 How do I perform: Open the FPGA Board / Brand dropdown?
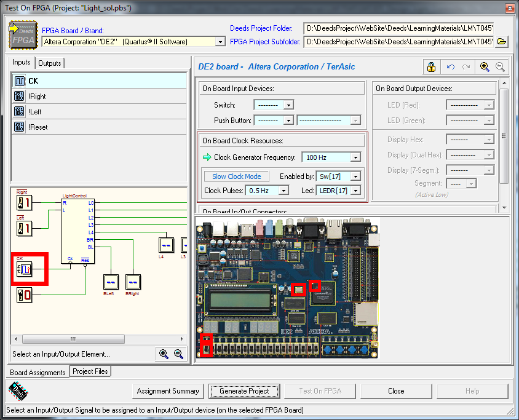pyautogui.click(x=220, y=42)
